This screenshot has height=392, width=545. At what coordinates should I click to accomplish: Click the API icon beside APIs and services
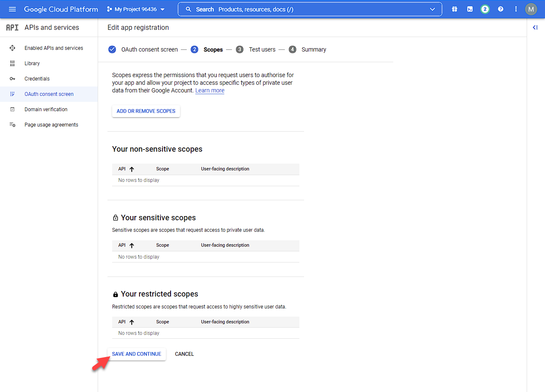12,27
